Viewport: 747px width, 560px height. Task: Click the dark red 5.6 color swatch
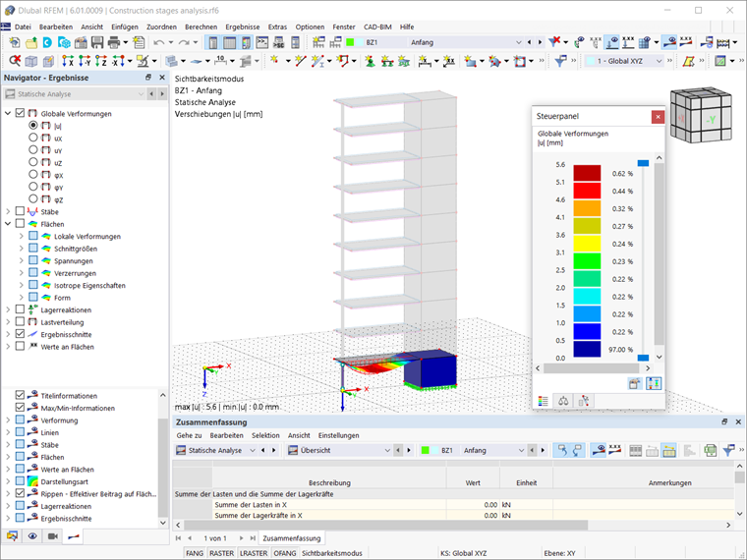click(x=587, y=173)
